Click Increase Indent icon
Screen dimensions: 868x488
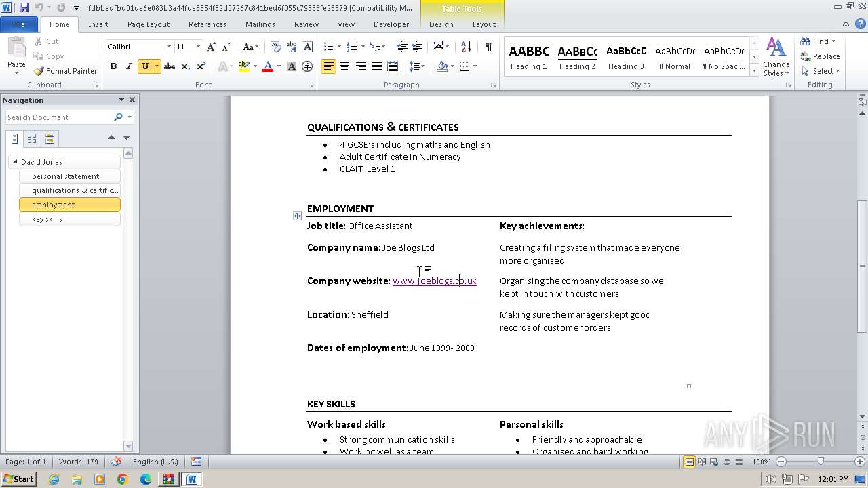tap(418, 46)
